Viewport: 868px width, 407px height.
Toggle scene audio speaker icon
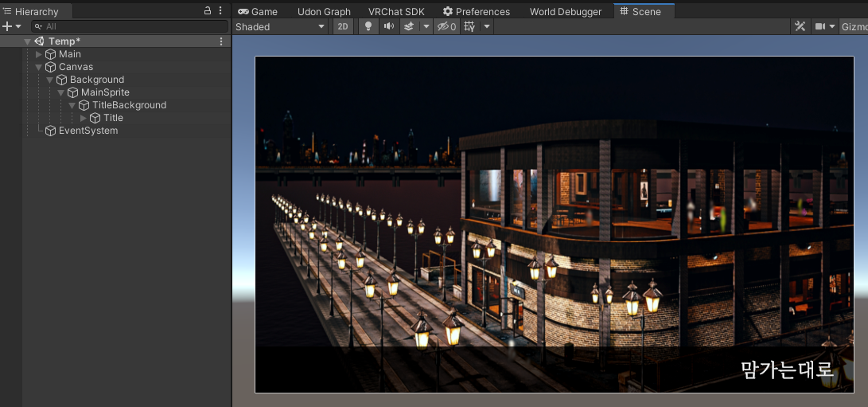pos(388,26)
